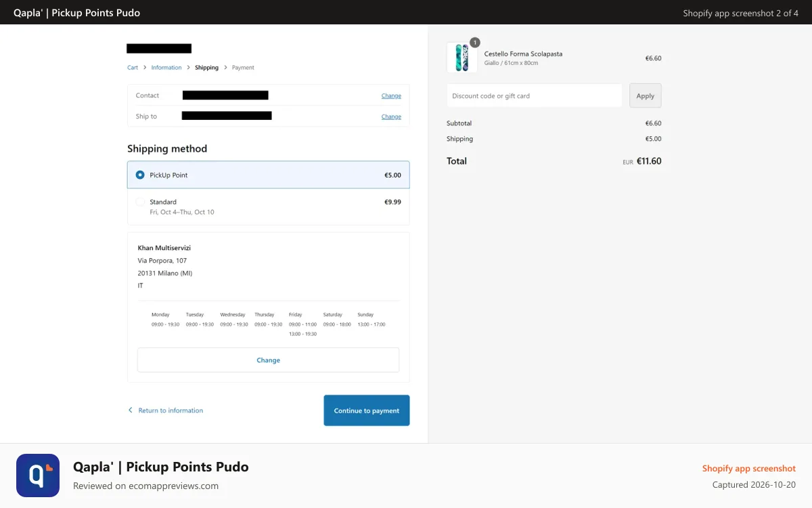Open the Information breadcrumb step
This screenshot has width=812, height=508.
[166, 68]
